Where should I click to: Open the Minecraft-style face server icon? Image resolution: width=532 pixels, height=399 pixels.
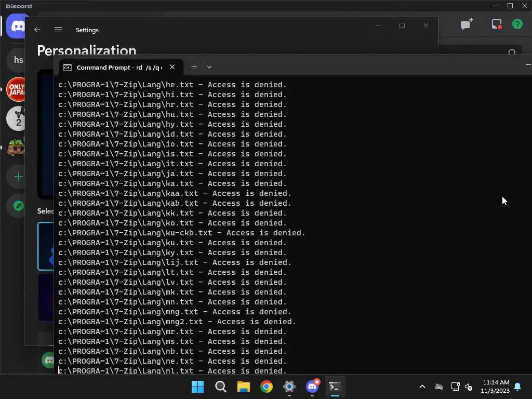pos(16,148)
